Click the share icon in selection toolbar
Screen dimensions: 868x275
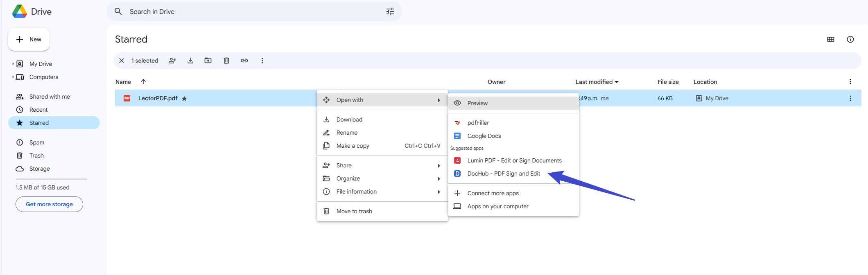tap(172, 61)
